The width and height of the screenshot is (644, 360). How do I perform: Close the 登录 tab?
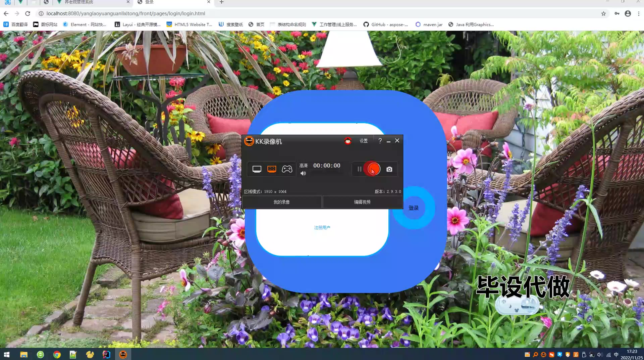click(x=209, y=2)
